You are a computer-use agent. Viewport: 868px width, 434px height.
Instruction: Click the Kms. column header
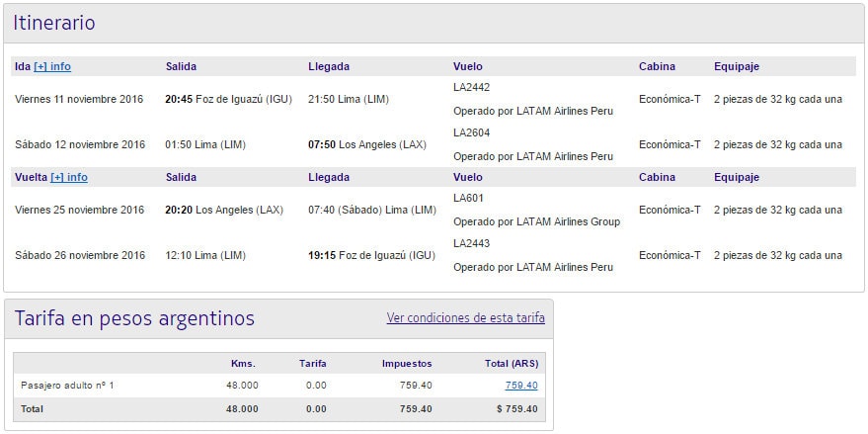244,364
